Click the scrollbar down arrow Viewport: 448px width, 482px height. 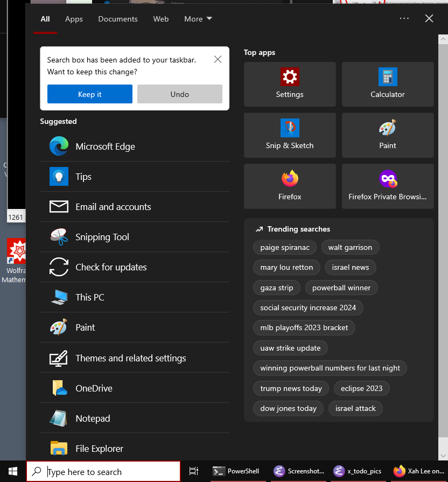[x=443, y=456]
